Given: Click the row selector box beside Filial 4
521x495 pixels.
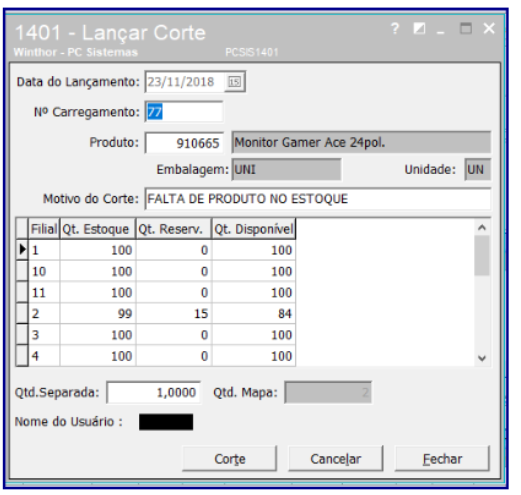Looking at the screenshot, I should tap(22, 356).
